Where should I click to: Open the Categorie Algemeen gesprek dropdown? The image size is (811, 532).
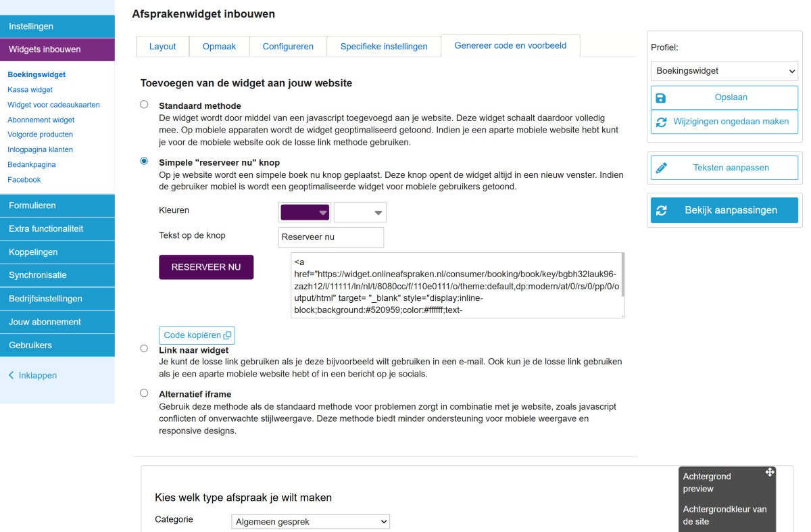[311, 522]
